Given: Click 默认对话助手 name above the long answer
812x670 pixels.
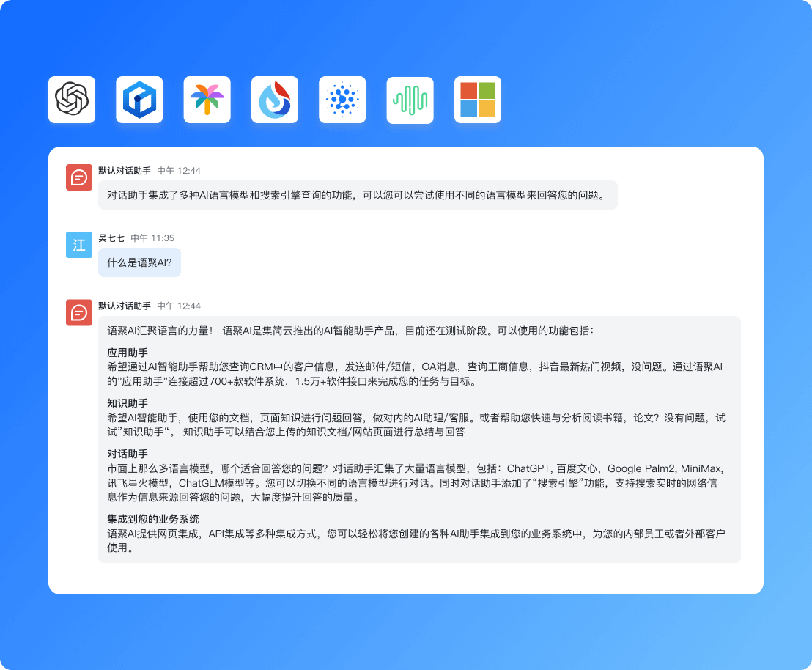Looking at the screenshot, I should click(x=125, y=306).
